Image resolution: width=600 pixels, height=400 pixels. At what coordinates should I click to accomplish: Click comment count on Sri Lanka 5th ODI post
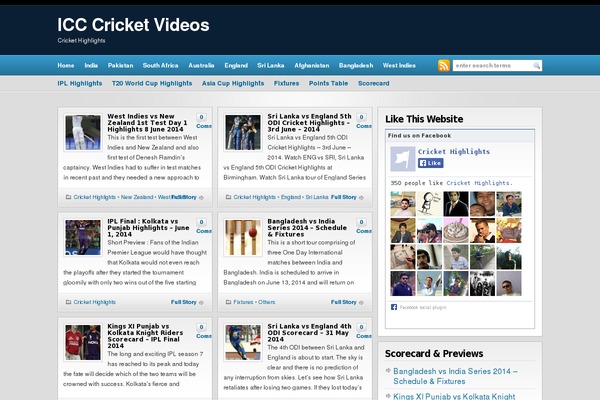pyautogui.click(x=362, y=117)
